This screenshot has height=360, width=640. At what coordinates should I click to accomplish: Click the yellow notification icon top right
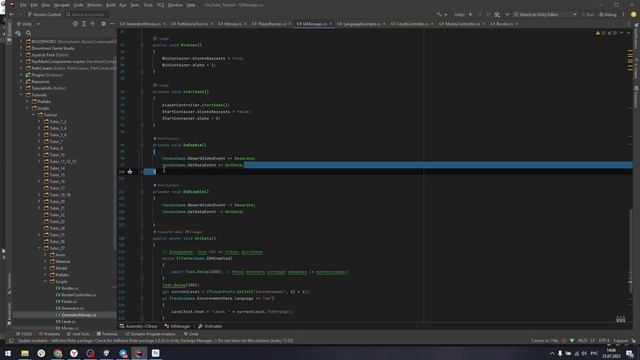click(633, 14)
